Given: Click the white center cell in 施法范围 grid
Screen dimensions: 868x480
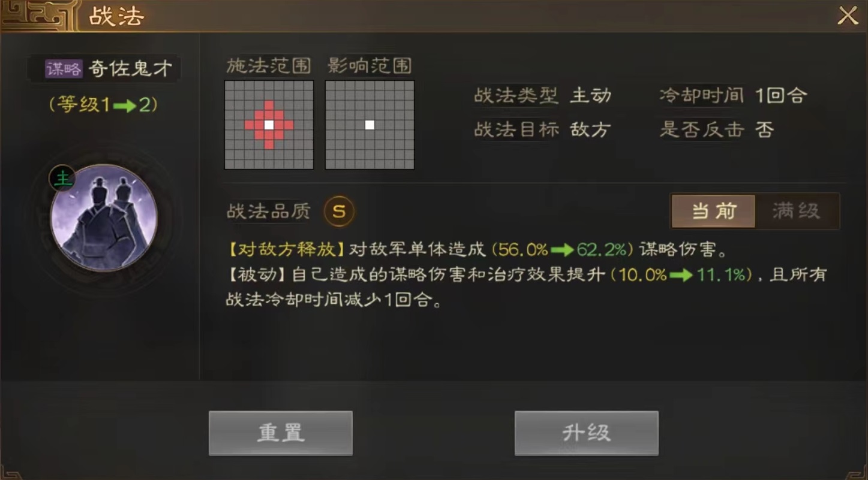Looking at the screenshot, I should pyautogui.click(x=269, y=125).
